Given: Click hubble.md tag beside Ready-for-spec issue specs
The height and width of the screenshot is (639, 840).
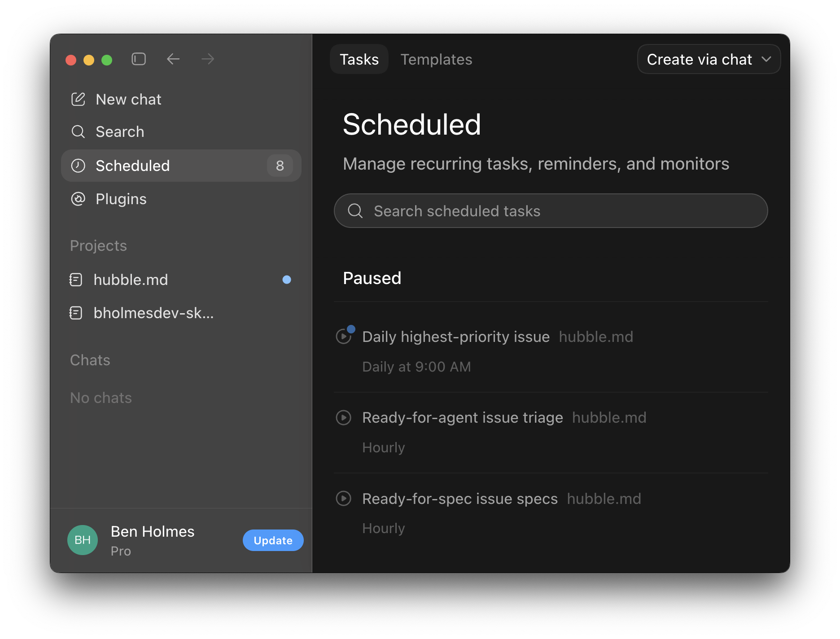Looking at the screenshot, I should click(x=604, y=499).
